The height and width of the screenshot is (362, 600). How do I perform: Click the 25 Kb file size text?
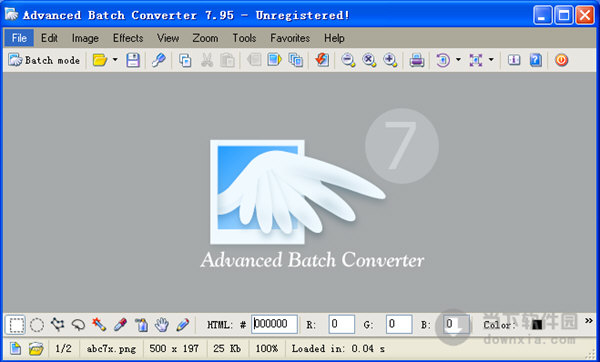pyautogui.click(x=227, y=349)
